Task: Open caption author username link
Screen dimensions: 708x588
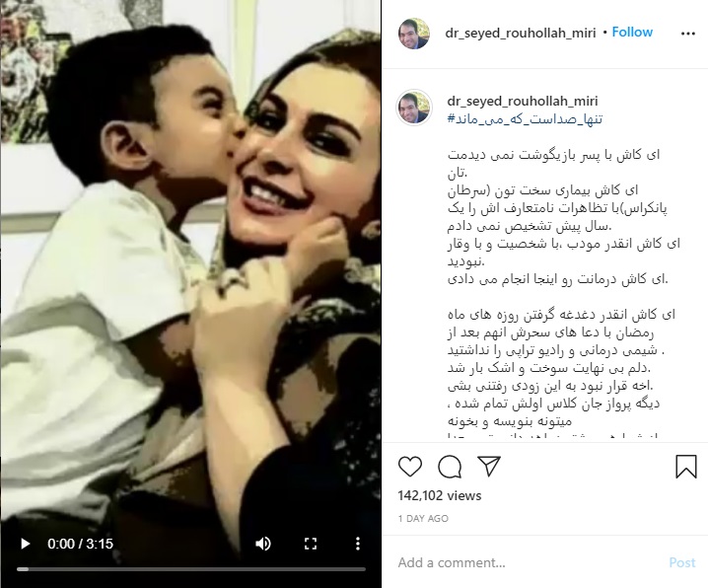Action: coord(523,102)
